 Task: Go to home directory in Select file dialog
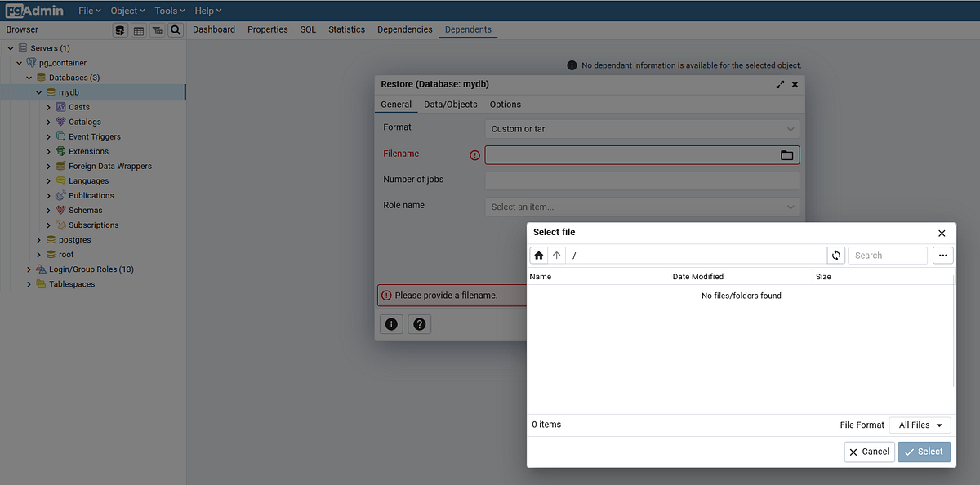(538, 255)
